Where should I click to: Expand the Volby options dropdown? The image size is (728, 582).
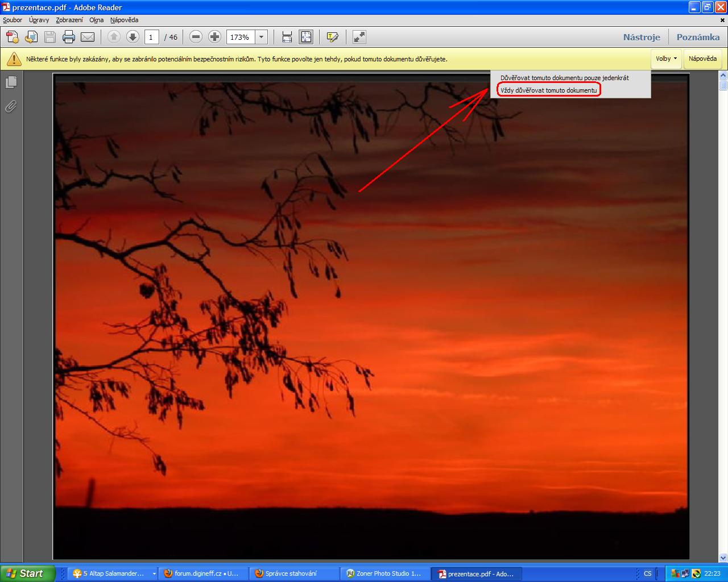pyautogui.click(x=666, y=59)
